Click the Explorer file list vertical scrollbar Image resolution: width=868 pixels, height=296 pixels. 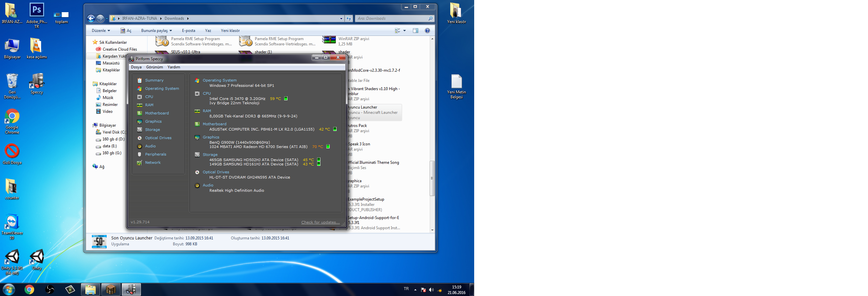pyautogui.click(x=432, y=178)
